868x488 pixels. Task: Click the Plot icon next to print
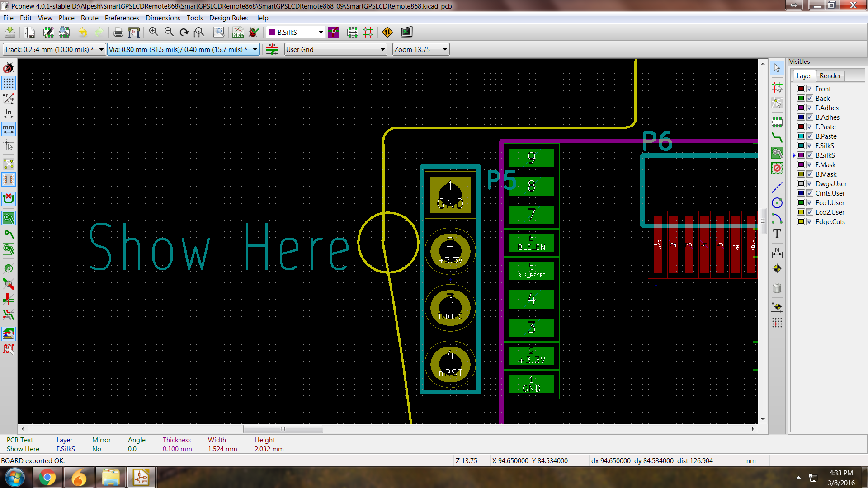134,32
